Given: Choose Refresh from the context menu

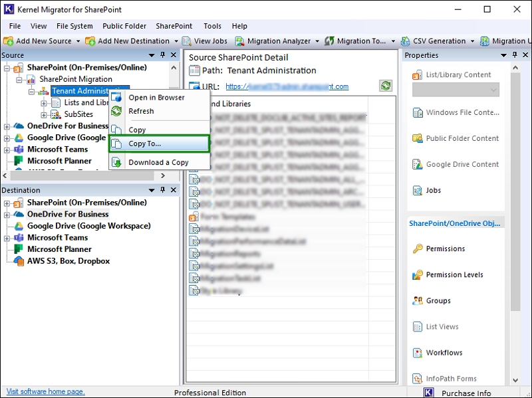Looking at the screenshot, I should pyautogui.click(x=159, y=111).
